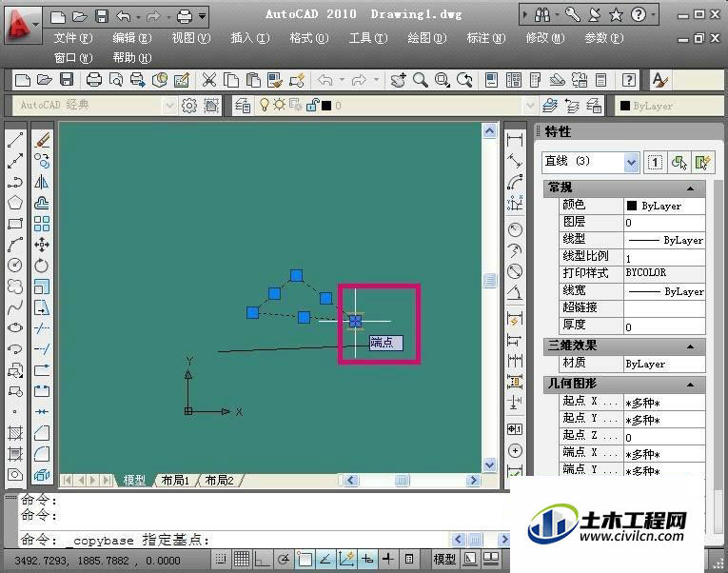Activate the Erase modify tool

coord(42,140)
